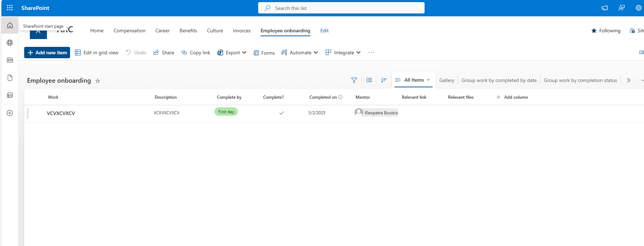644x246 pixels.
Task: Open My lists icon in sidebar
Action: (x=10, y=95)
